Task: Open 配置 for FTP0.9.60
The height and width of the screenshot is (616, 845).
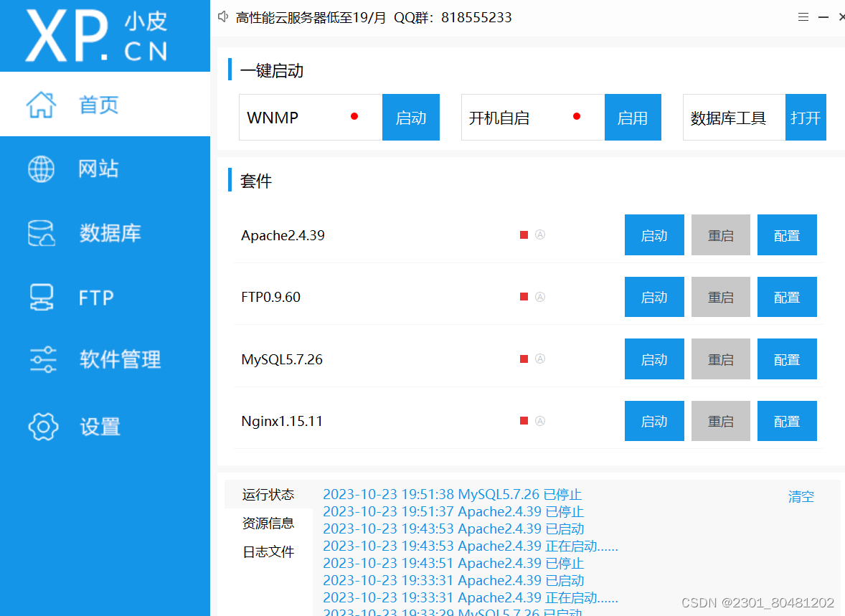Action: click(x=787, y=297)
